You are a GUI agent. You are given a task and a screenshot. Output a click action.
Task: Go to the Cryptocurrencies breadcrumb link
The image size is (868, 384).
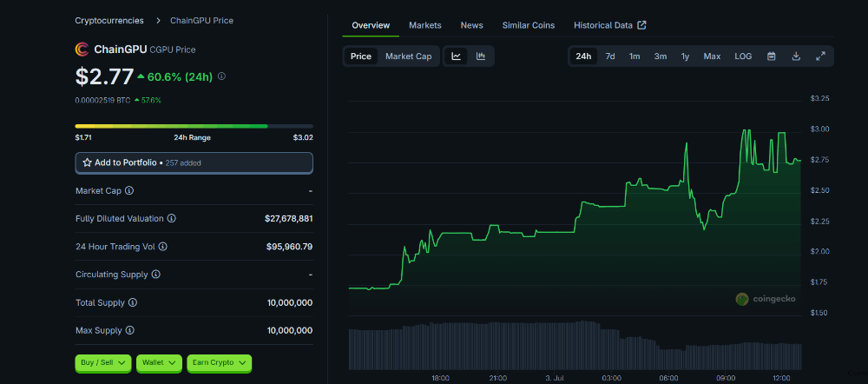[x=109, y=21]
